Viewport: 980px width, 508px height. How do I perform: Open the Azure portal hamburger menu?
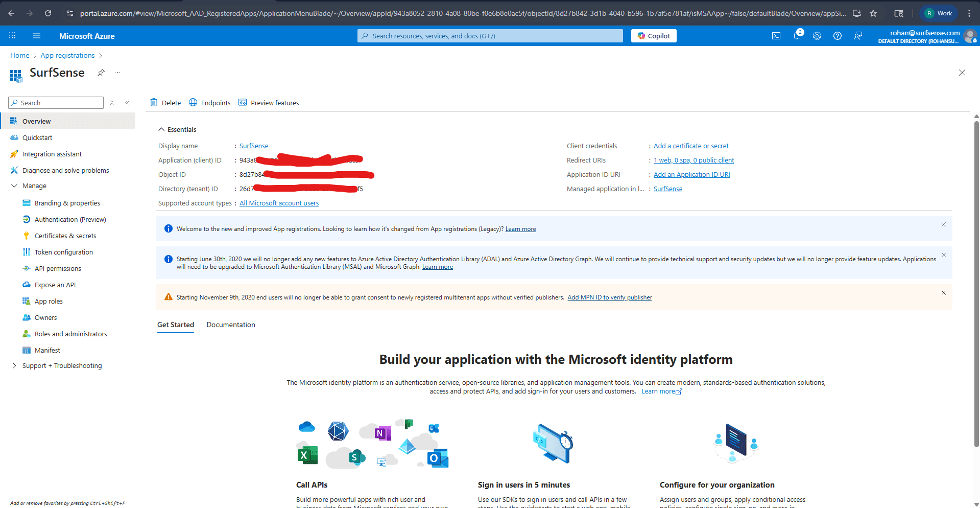[x=36, y=36]
